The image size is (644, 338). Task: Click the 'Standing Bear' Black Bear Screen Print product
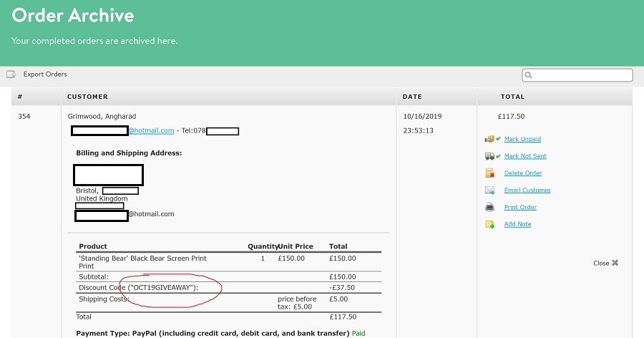(142, 262)
